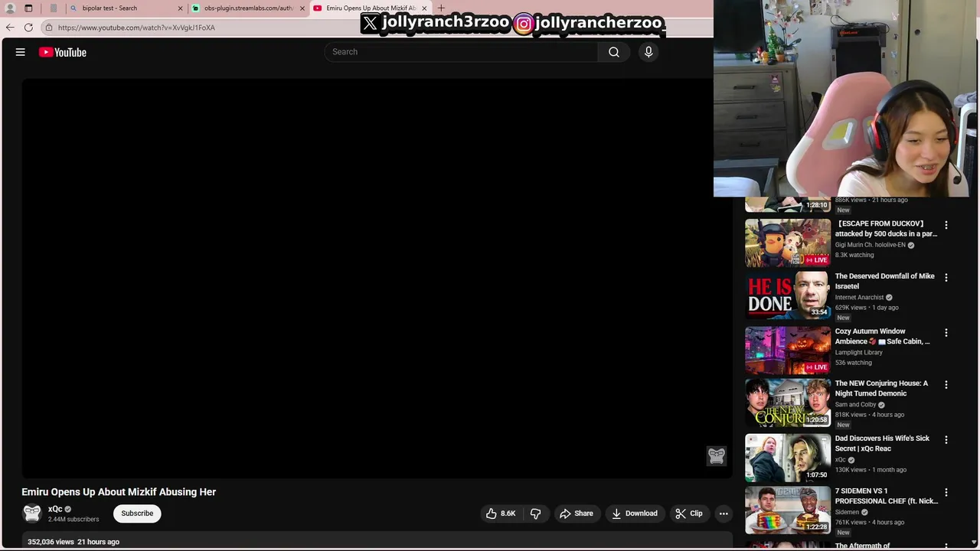Clip the video with the scissors button
Image resolution: width=980 pixels, height=551 pixels.
pyautogui.click(x=688, y=514)
